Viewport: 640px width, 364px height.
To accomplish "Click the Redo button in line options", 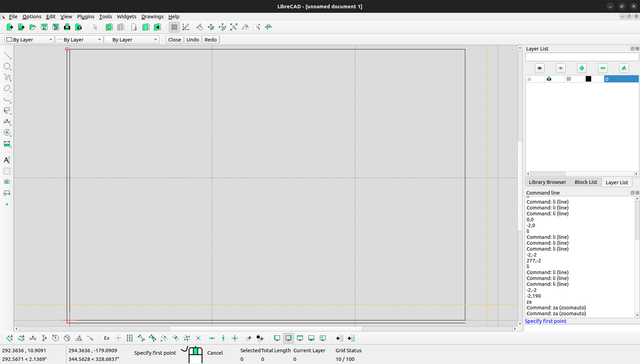I will pos(211,40).
